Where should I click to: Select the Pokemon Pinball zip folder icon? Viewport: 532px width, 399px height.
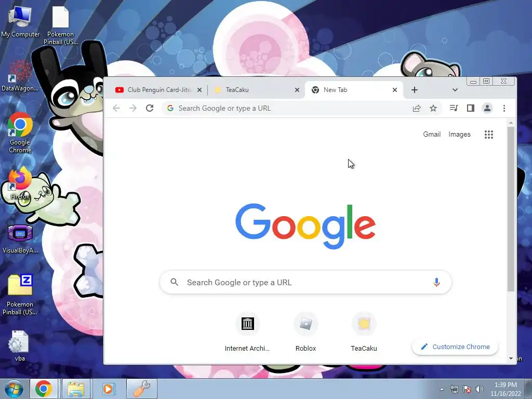pyautogui.click(x=20, y=295)
